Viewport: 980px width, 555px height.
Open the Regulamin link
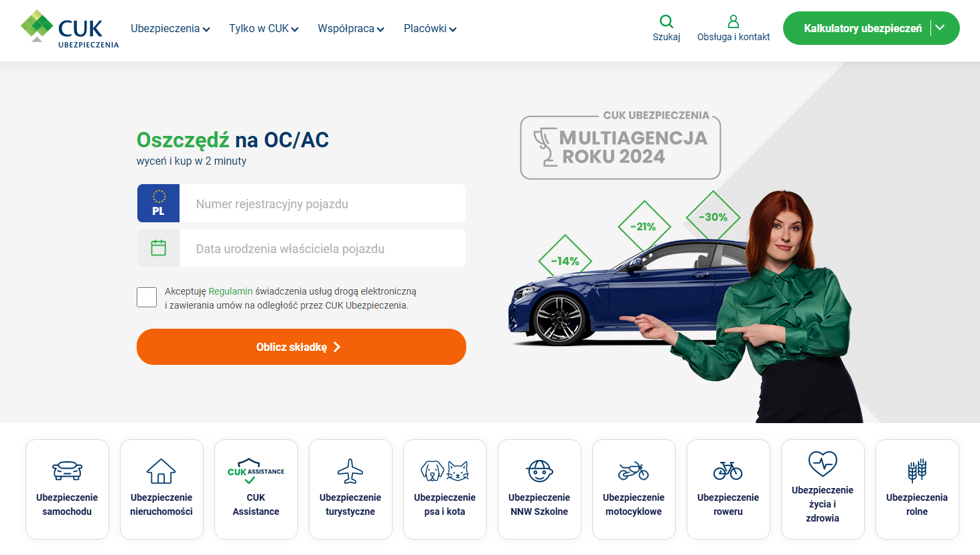point(230,291)
